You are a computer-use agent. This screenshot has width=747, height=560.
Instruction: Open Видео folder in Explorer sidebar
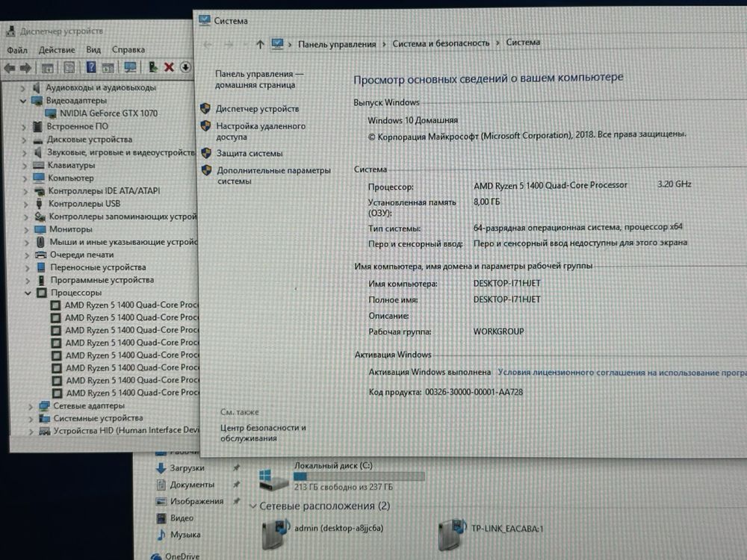pos(182,518)
